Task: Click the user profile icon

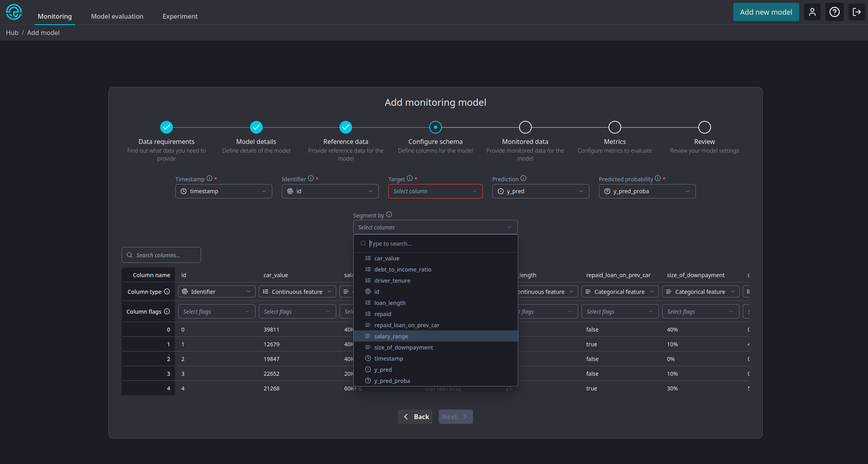Action: pyautogui.click(x=812, y=12)
